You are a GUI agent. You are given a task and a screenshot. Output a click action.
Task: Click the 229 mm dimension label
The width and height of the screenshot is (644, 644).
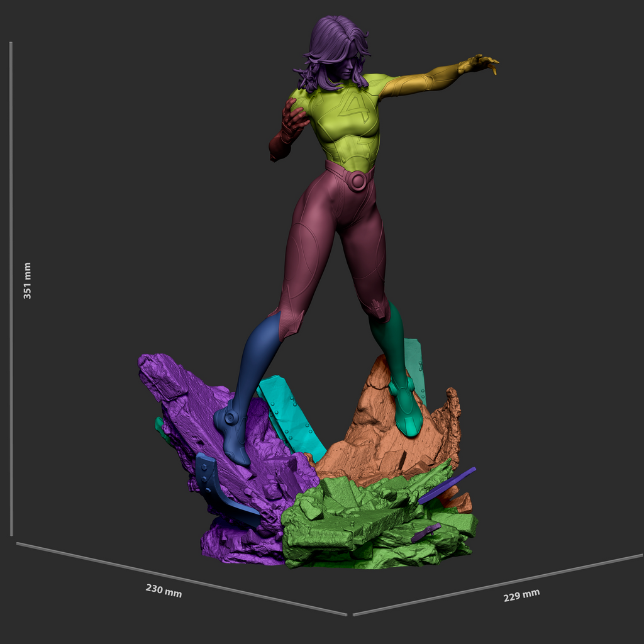click(x=521, y=595)
